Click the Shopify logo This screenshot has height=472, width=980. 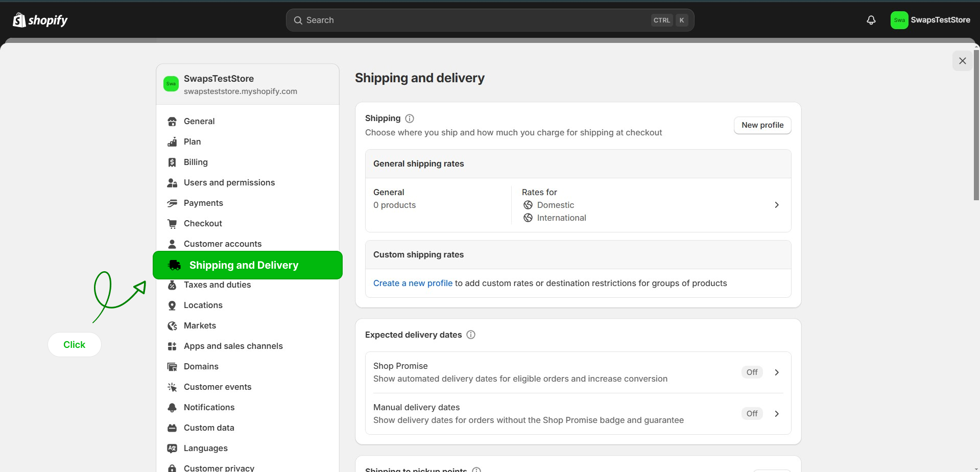pyautogui.click(x=40, y=20)
